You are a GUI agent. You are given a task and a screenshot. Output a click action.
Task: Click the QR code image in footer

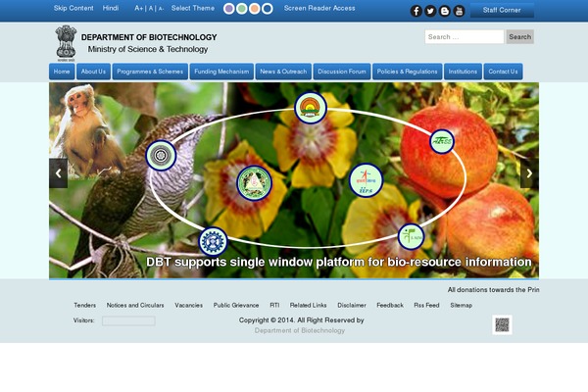(502, 324)
